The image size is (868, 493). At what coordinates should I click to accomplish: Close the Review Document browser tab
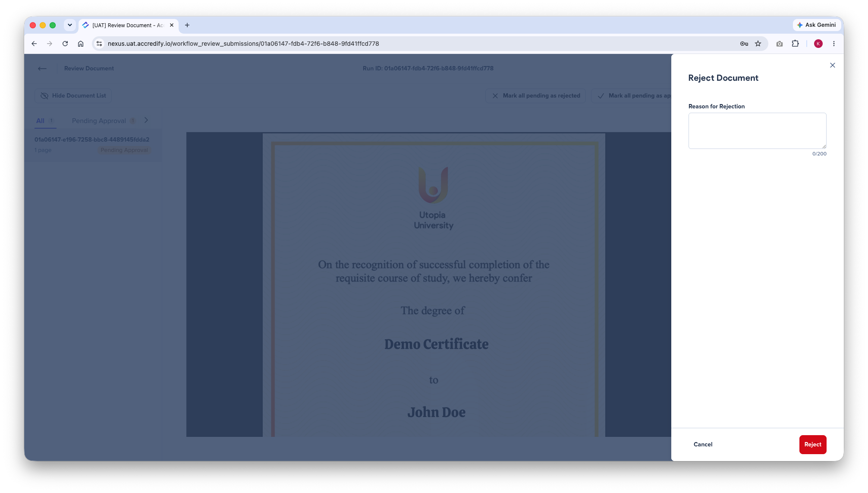(x=172, y=25)
